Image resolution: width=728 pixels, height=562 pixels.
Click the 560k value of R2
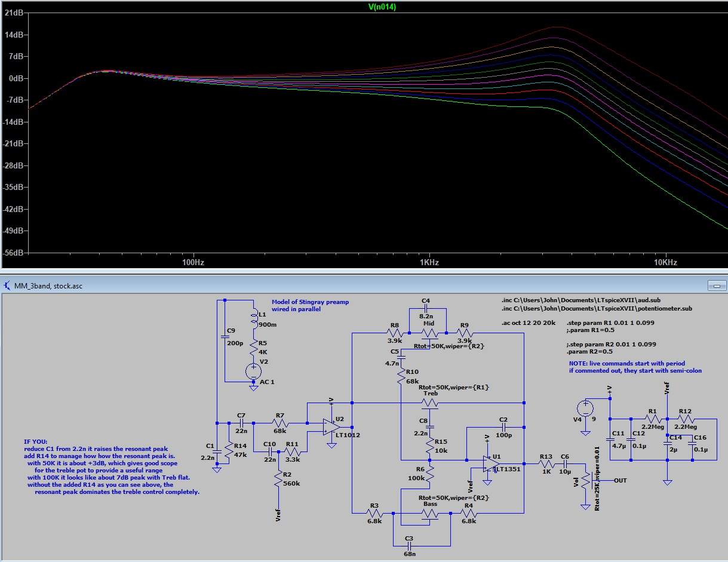pyautogui.click(x=293, y=483)
